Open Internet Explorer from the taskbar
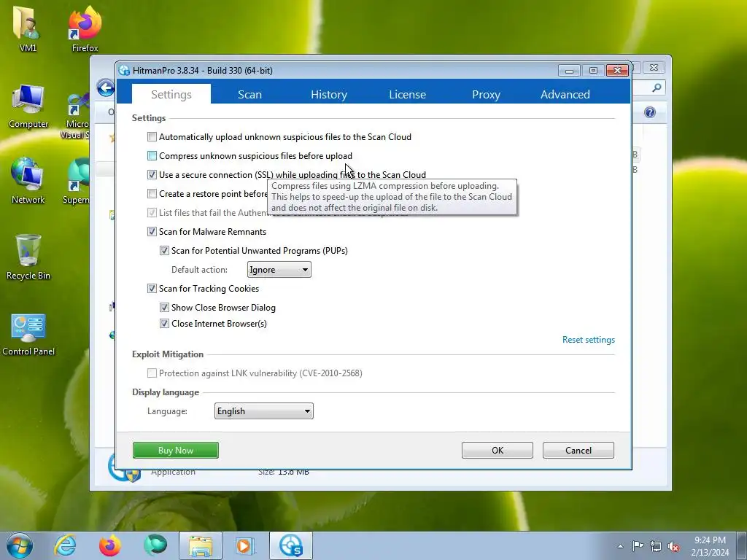 pos(65,545)
